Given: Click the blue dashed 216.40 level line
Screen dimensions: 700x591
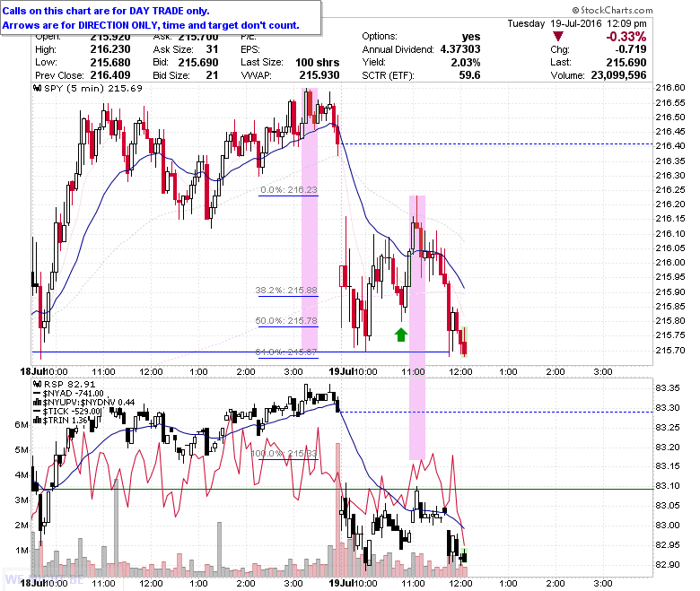Looking at the screenshot, I should [496, 144].
